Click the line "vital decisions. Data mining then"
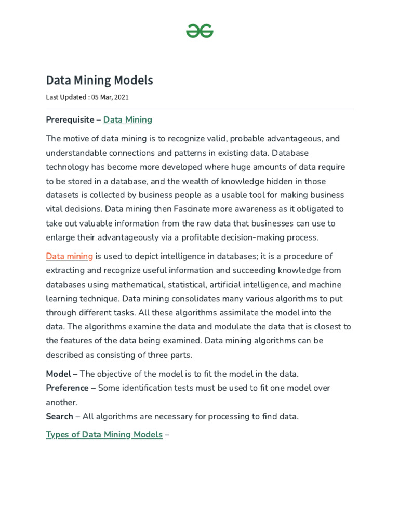The image size is (399, 532). (x=110, y=209)
